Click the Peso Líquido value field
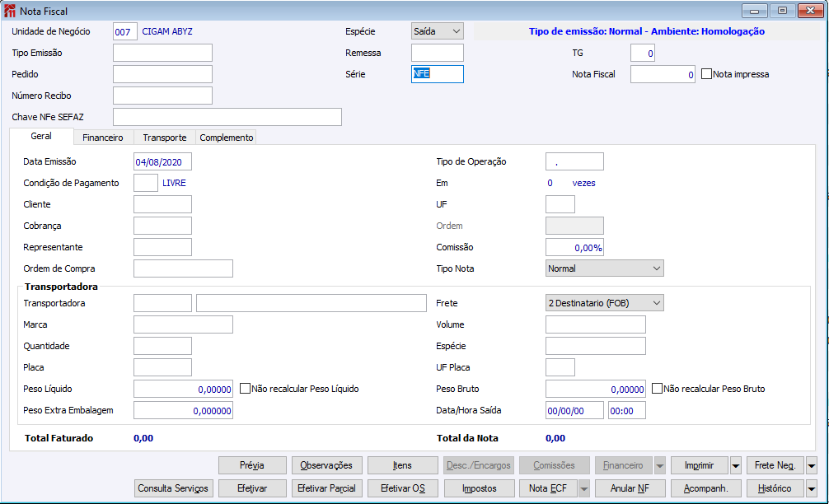The width and height of the screenshot is (829, 504). 183,389
